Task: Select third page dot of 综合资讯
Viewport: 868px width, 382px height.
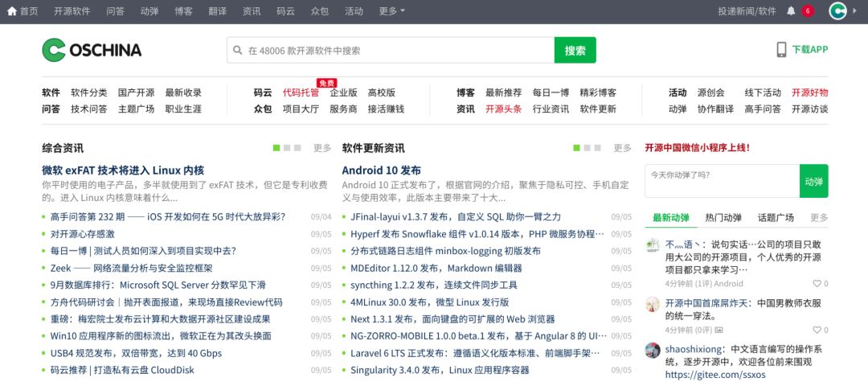Action: click(x=297, y=148)
